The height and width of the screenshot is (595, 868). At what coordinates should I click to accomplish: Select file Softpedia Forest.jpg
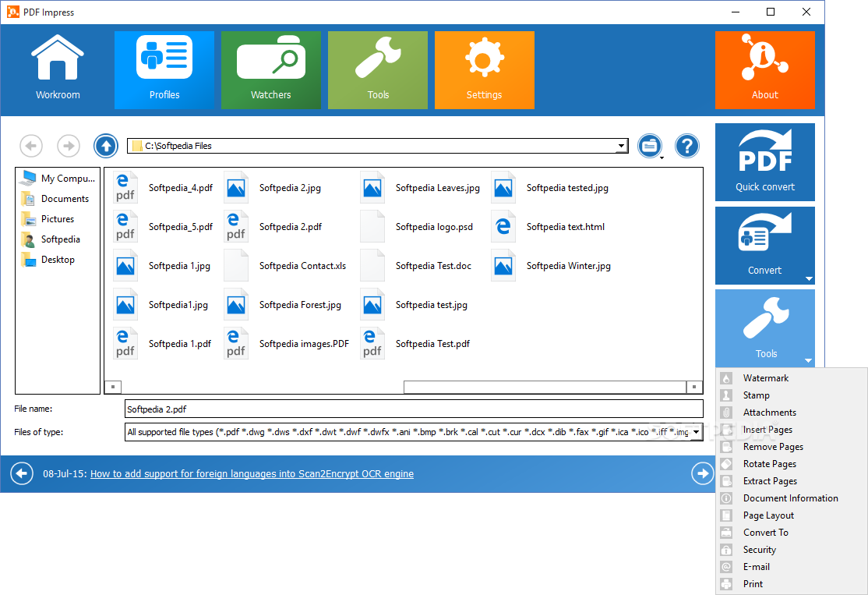click(x=283, y=305)
